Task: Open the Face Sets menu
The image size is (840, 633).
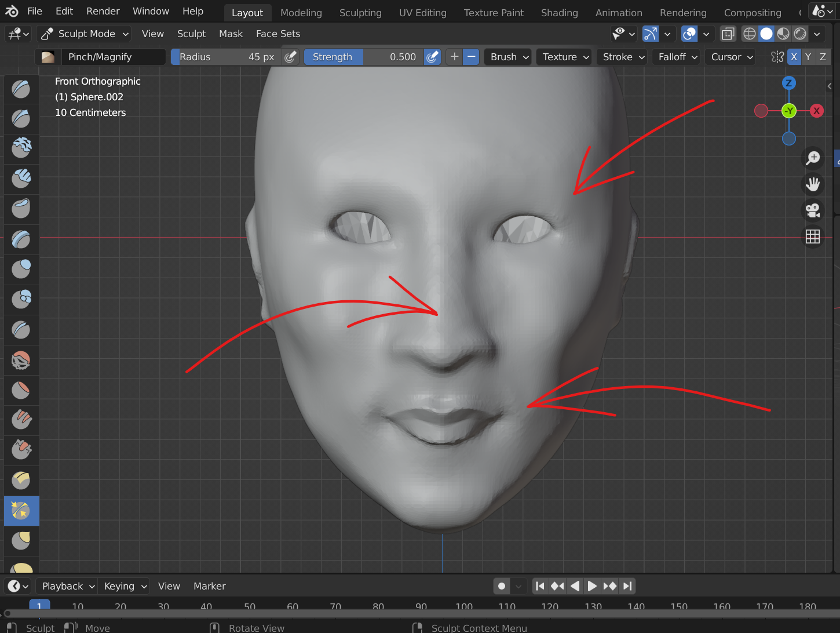Action: [x=278, y=34]
